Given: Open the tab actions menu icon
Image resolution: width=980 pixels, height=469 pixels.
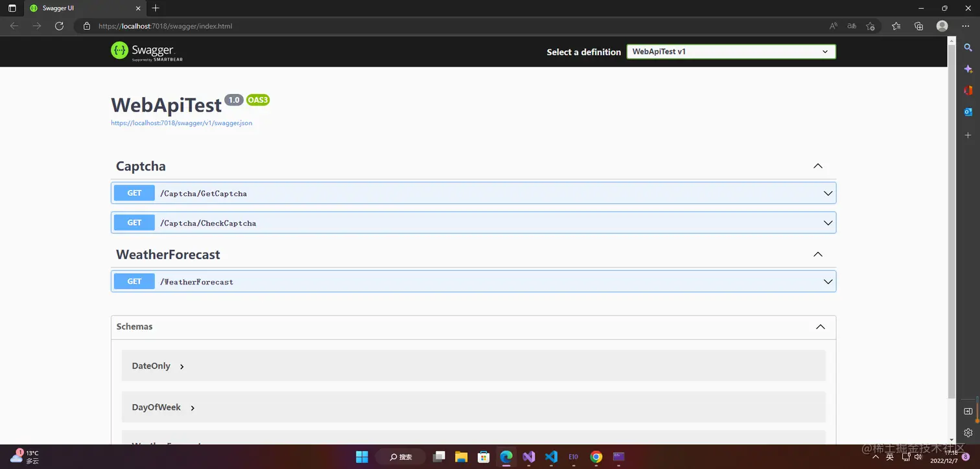Looking at the screenshot, I should [x=12, y=8].
